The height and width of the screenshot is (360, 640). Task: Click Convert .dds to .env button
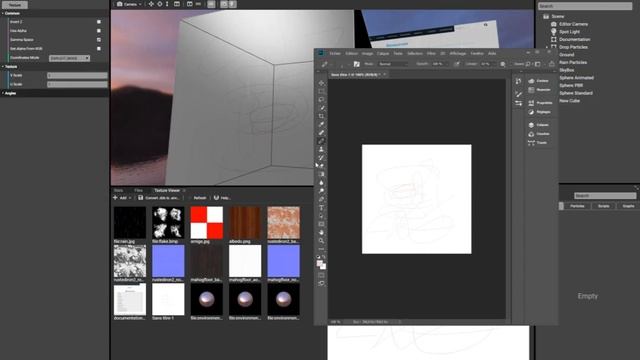pos(158,198)
